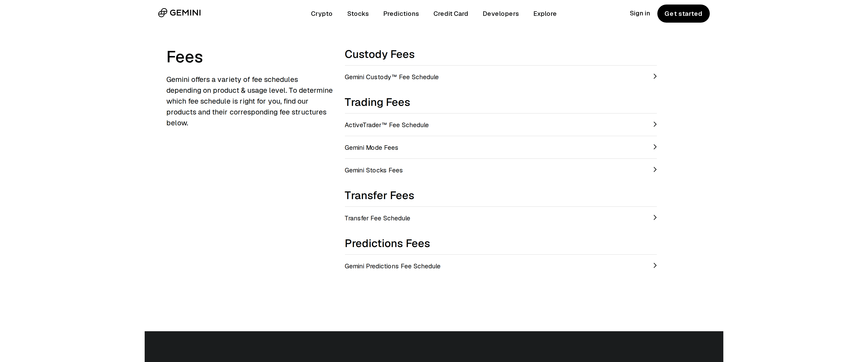Screen dimensions: 868x362
Task: Click chevron beside Transfer Fee Schedule
Action: point(655,218)
